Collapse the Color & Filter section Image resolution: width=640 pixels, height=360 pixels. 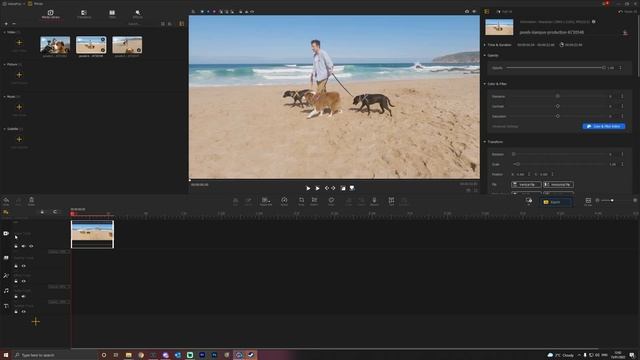point(485,84)
